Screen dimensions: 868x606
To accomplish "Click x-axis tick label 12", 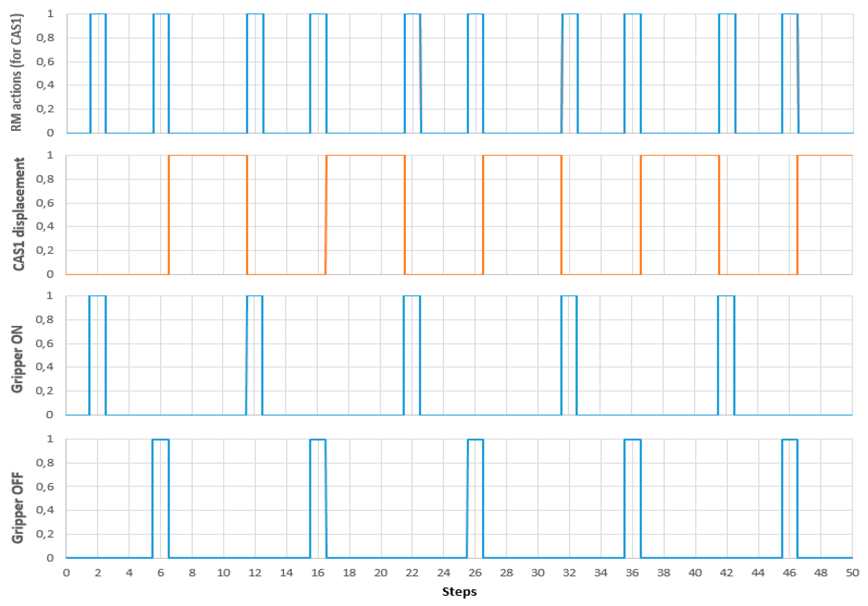I will coord(255,573).
